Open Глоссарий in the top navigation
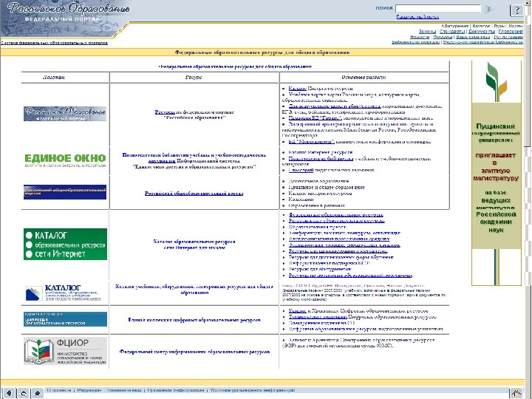The width and height of the screenshot is (532, 399). 511,32
